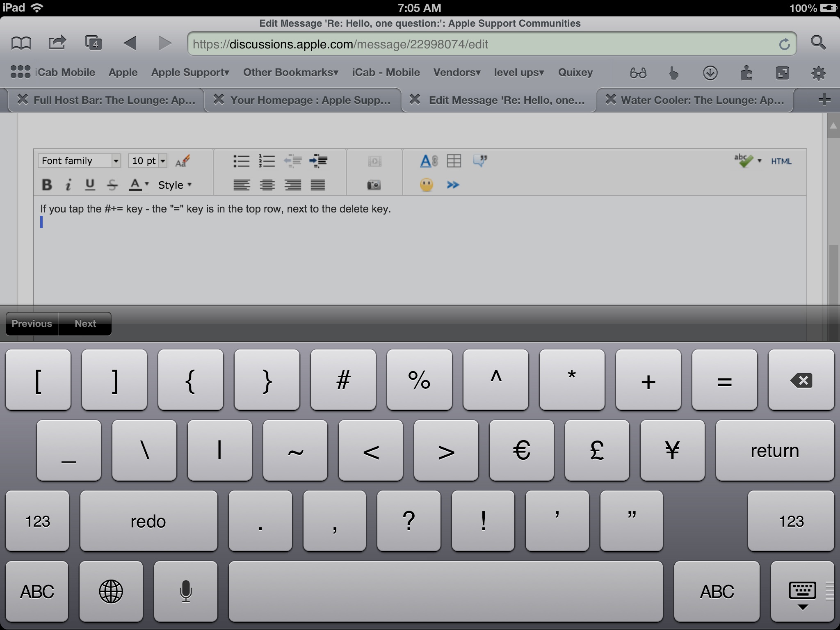Open the Style dropdown menu
This screenshot has width=840, height=630.
175,185
